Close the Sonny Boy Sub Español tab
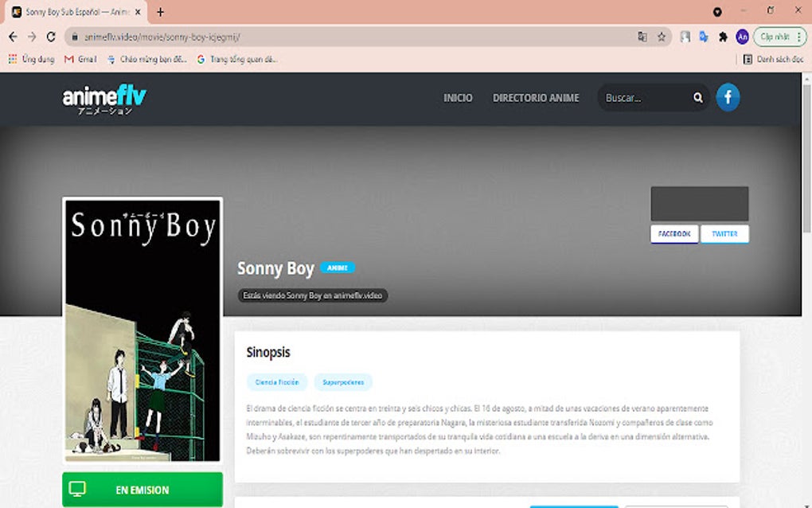Image resolution: width=812 pixels, height=508 pixels. point(138,12)
